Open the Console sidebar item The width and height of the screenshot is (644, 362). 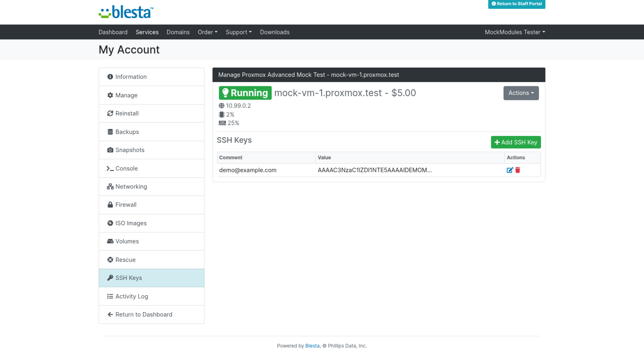click(152, 168)
